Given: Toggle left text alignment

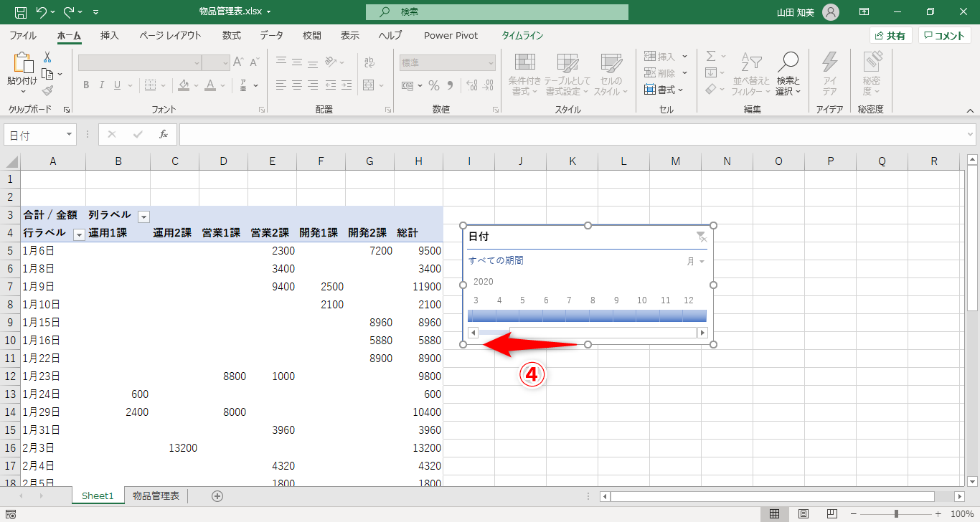Looking at the screenshot, I should pyautogui.click(x=281, y=85).
